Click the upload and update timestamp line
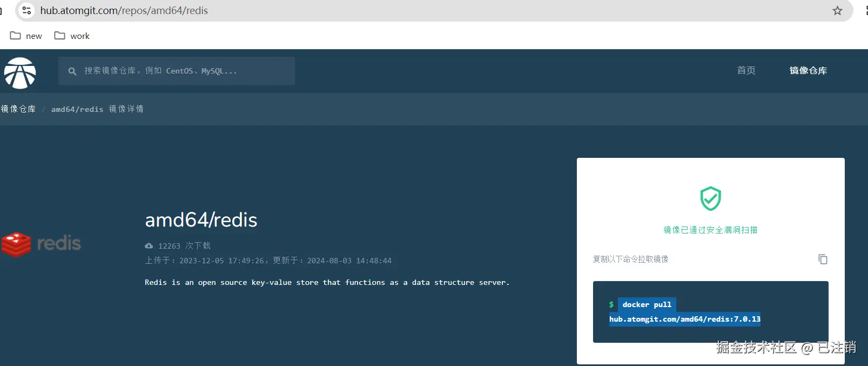This screenshot has width=868, height=366. pyautogui.click(x=268, y=261)
